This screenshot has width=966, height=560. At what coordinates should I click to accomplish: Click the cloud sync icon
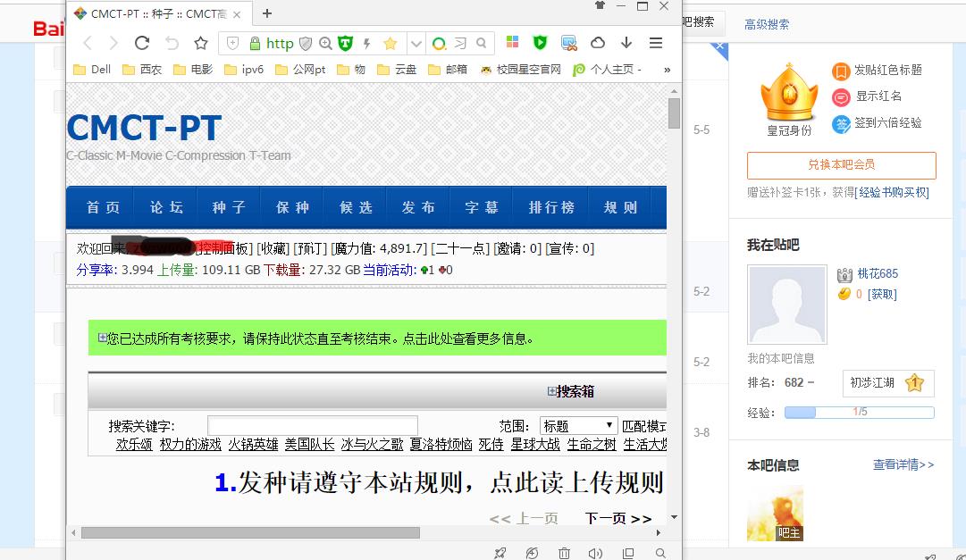(598, 43)
